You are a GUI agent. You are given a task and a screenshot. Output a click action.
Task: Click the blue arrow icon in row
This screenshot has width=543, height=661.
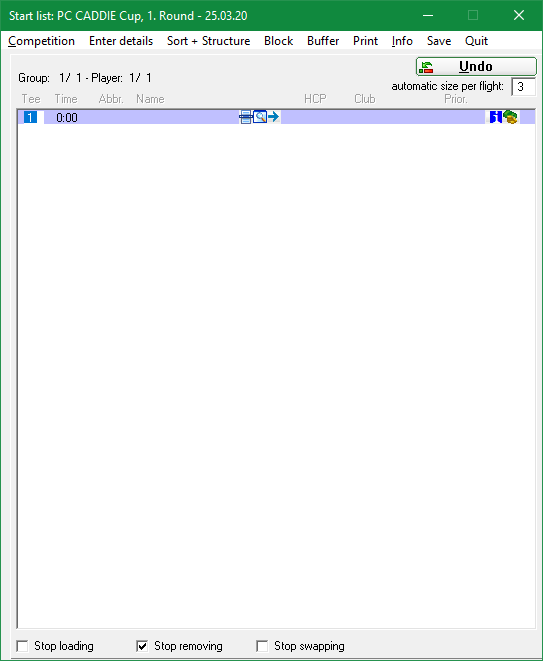(274, 117)
